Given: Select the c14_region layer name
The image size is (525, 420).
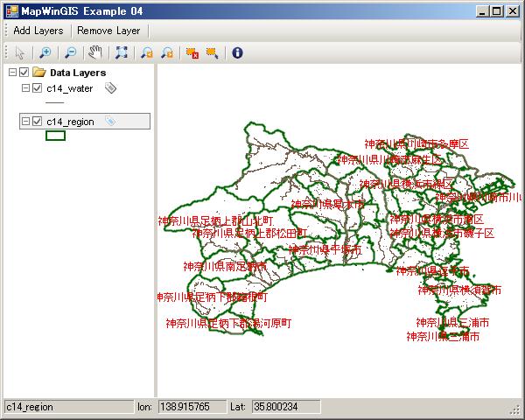Looking at the screenshot, I should [70, 122].
